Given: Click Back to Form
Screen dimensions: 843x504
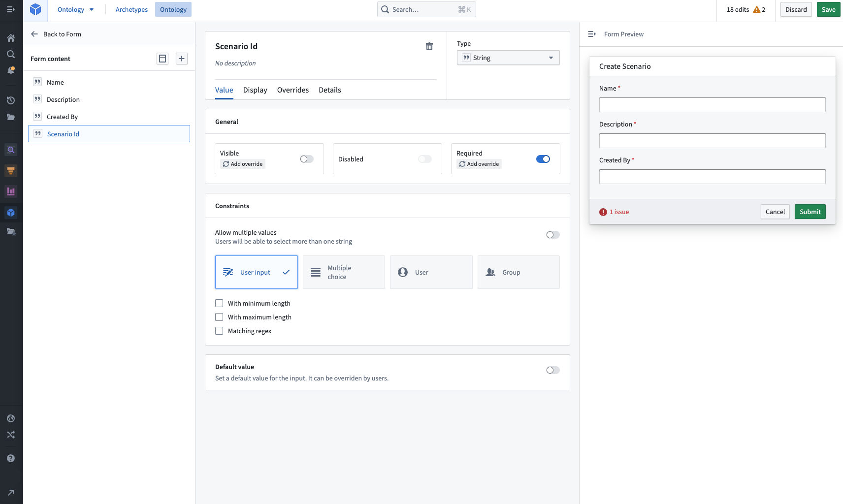Looking at the screenshot, I should 56,34.
